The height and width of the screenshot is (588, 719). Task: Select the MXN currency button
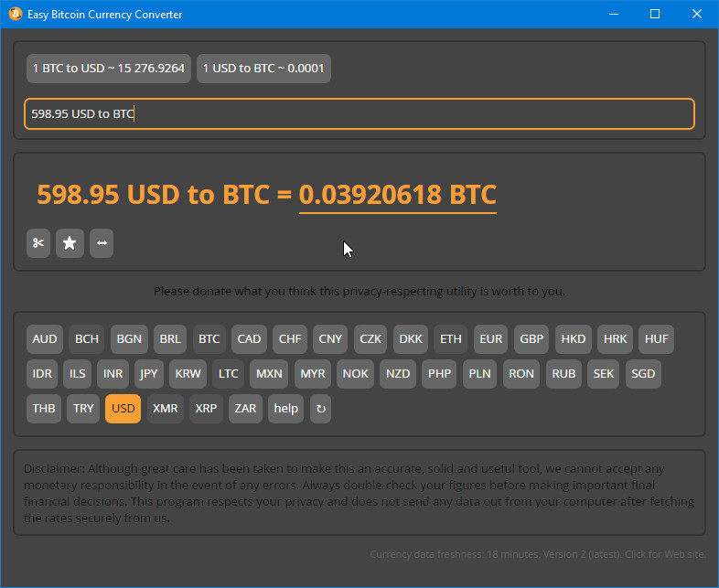[x=269, y=374]
